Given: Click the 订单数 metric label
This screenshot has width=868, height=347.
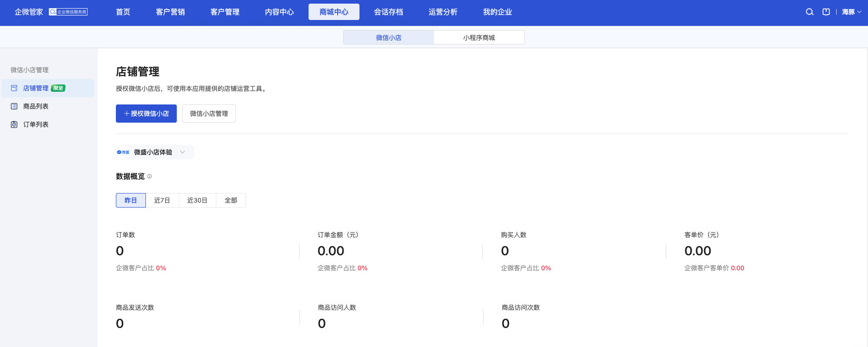Looking at the screenshot, I should coord(125,235).
